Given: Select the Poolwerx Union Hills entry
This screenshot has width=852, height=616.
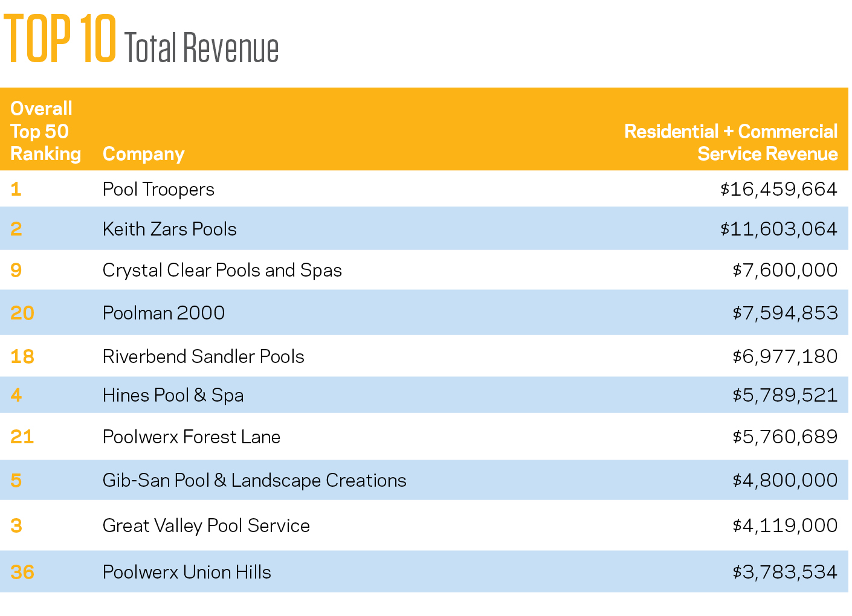Looking at the screenshot, I should pyautogui.click(x=186, y=572).
